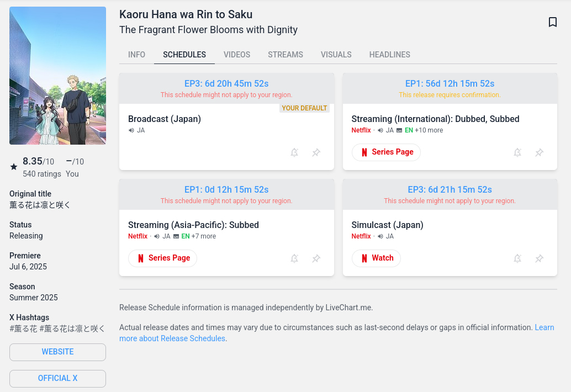Screen dimensions: 571x392
Task: Open the OFFICIAL X button
Action: pyautogui.click(x=57, y=379)
